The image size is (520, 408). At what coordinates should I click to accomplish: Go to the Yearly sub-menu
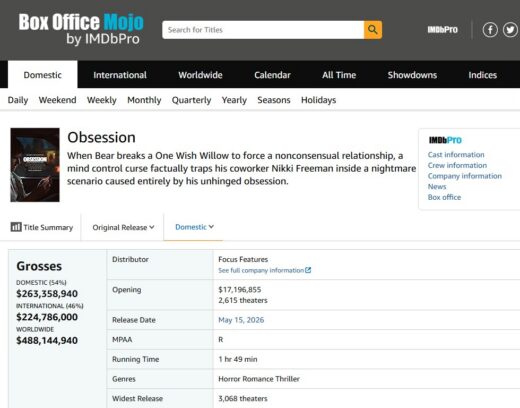(234, 100)
